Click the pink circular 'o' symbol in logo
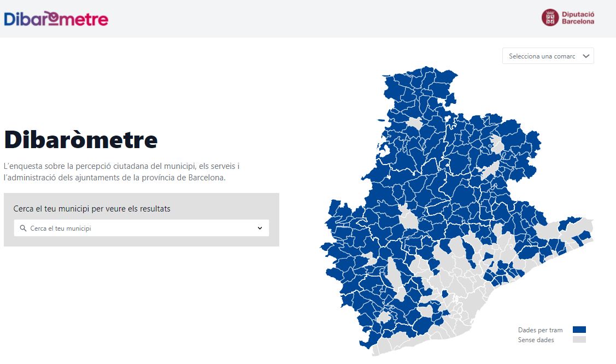Screen dimensions: 616x364 [54, 17]
